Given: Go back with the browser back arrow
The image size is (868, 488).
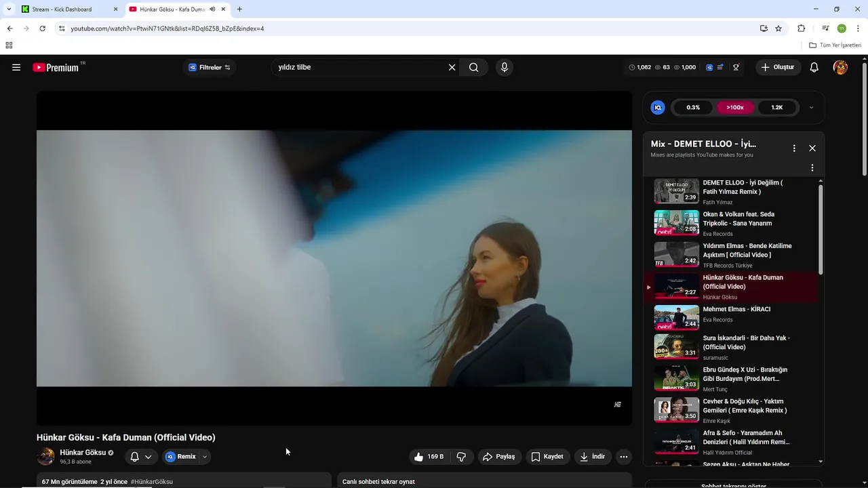Looking at the screenshot, I should [x=9, y=28].
